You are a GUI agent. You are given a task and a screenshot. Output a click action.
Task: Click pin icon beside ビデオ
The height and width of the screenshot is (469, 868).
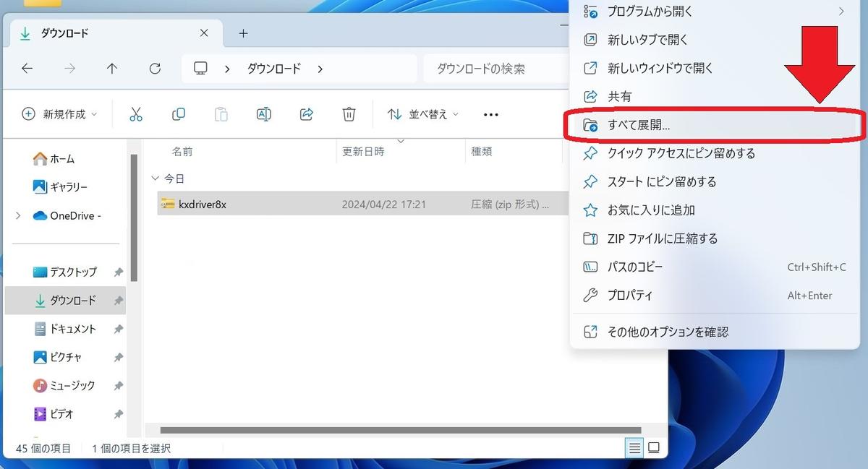pyautogui.click(x=118, y=415)
